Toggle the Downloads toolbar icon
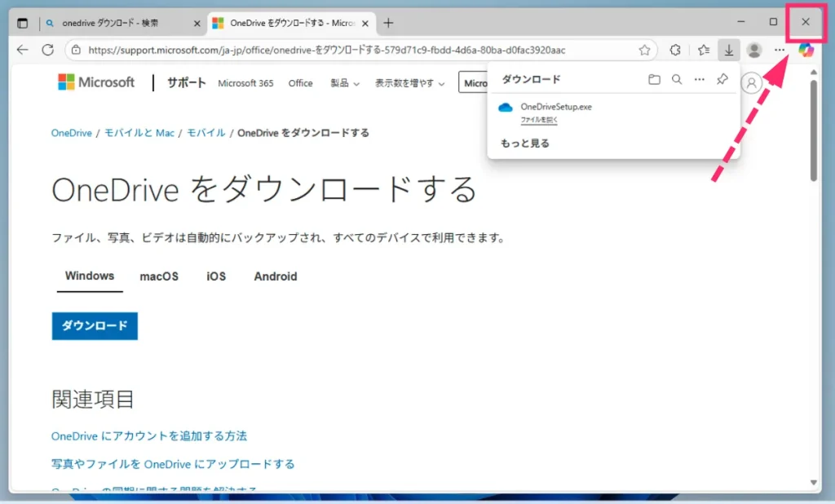835x504 pixels. (729, 50)
